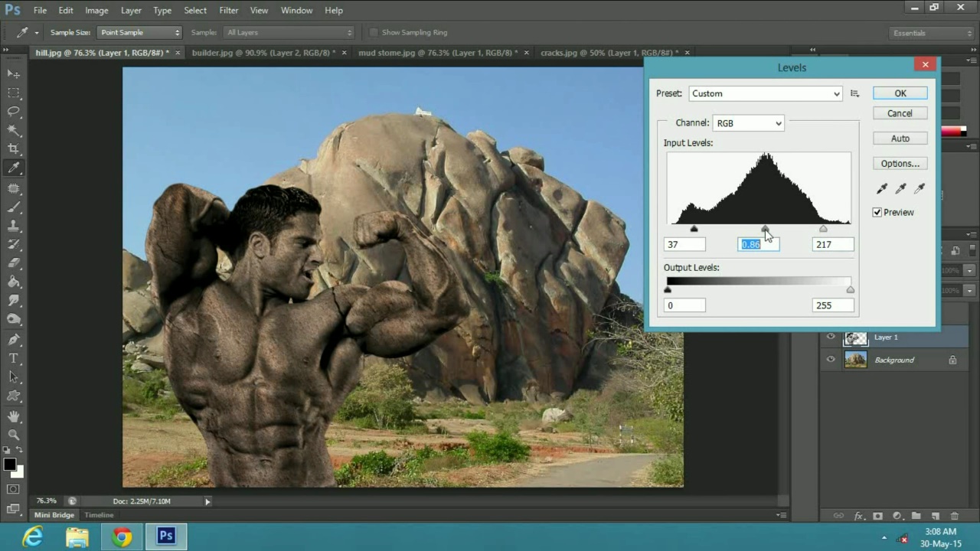Open the Sample Size dropdown
This screenshot has width=980, height=551.
click(x=140, y=32)
